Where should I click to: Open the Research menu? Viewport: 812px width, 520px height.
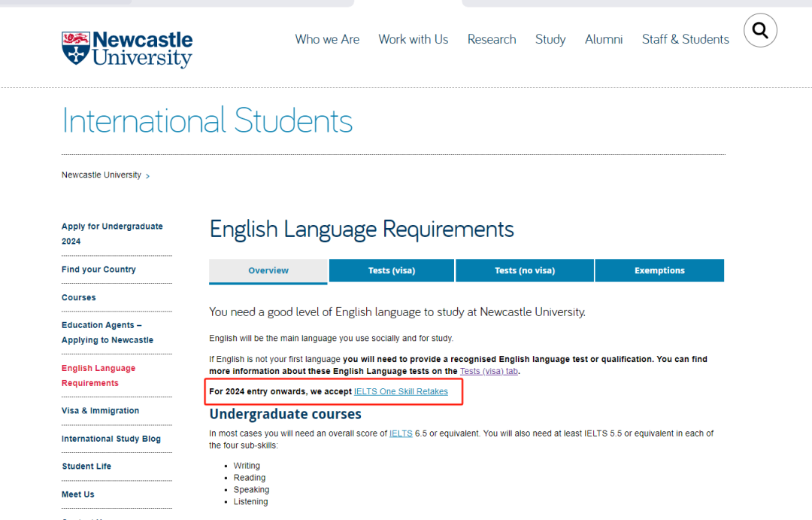point(492,39)
